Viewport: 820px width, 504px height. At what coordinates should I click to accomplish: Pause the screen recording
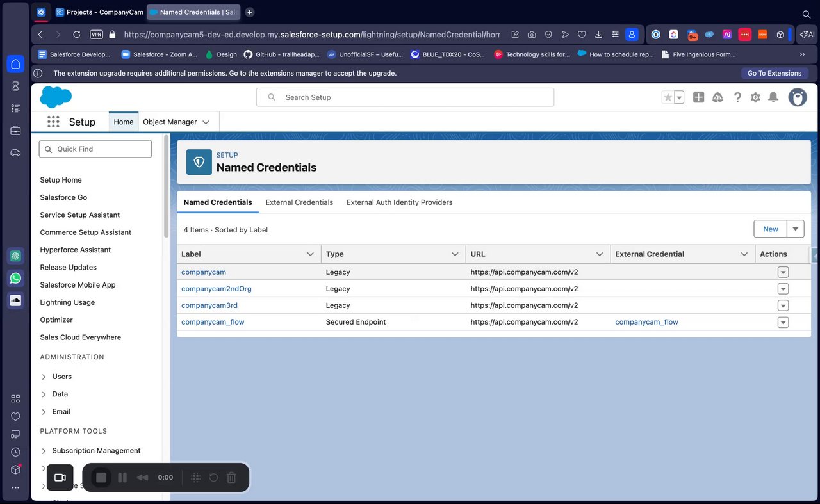click(x=122, y=478)
